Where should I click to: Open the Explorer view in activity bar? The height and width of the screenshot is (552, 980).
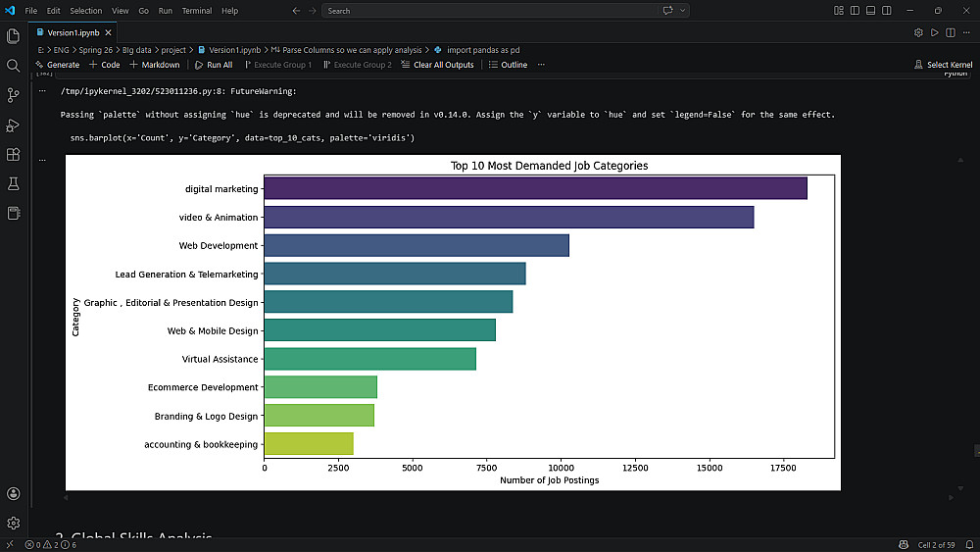coord(14,36)
